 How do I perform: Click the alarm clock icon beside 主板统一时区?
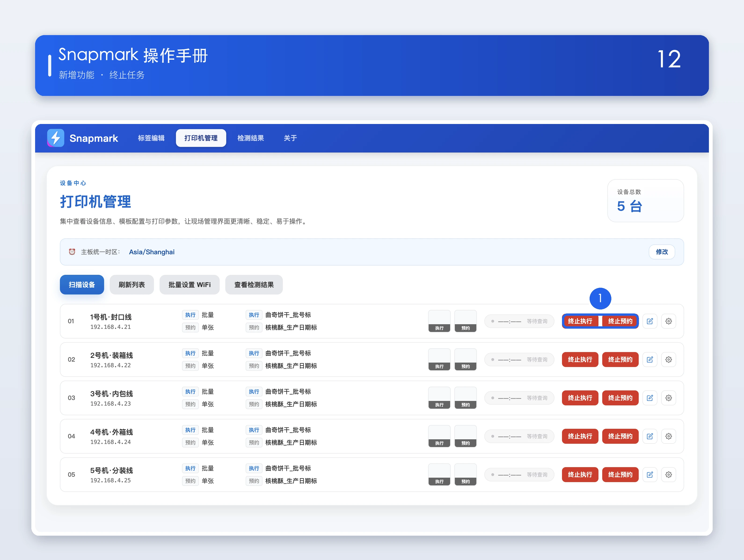tap(72, 252)
